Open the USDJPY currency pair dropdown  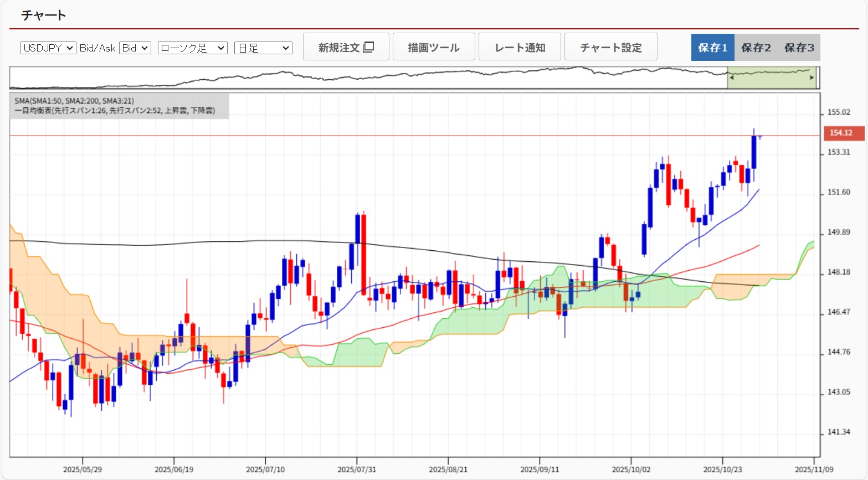point(48,48)
